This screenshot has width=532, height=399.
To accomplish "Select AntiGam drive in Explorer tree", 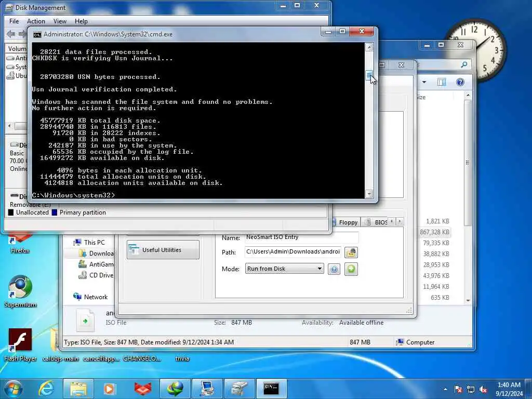I will tap(97, 264).
